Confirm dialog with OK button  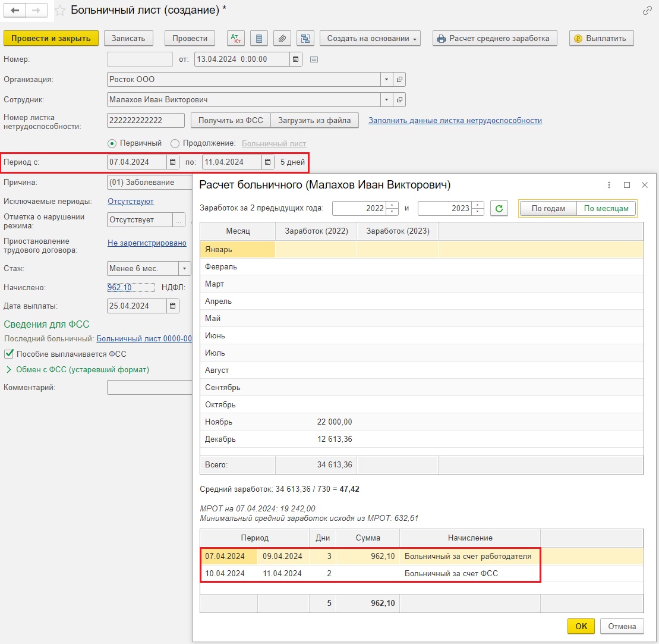[x=581, y=626]
